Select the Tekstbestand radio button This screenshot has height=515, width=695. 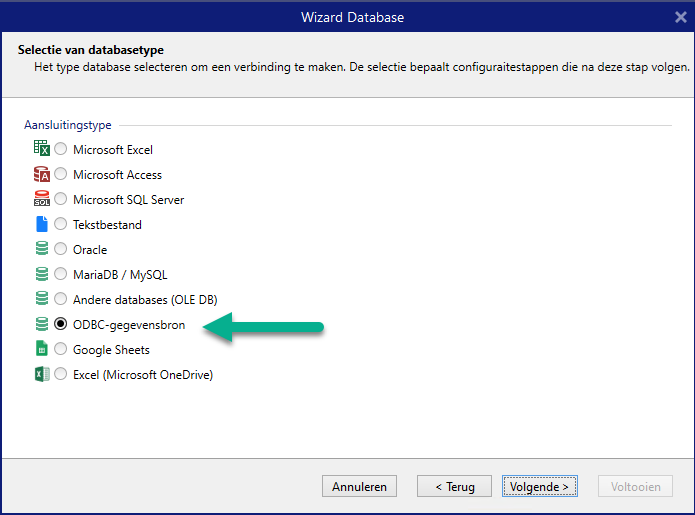click(61, 224)
